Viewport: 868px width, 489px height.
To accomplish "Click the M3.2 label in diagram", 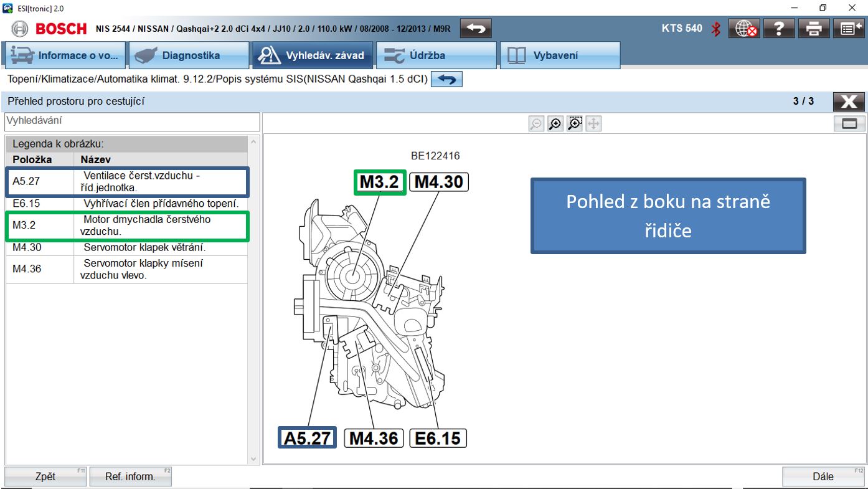I will pyautogui.click(x=380, y=182).
